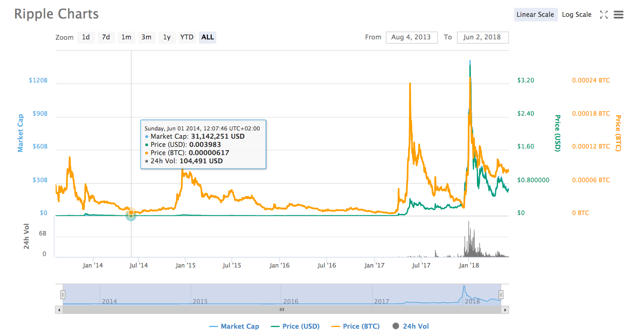Click the highlighted data point marker
644x334 pixels.
point(131,213)
